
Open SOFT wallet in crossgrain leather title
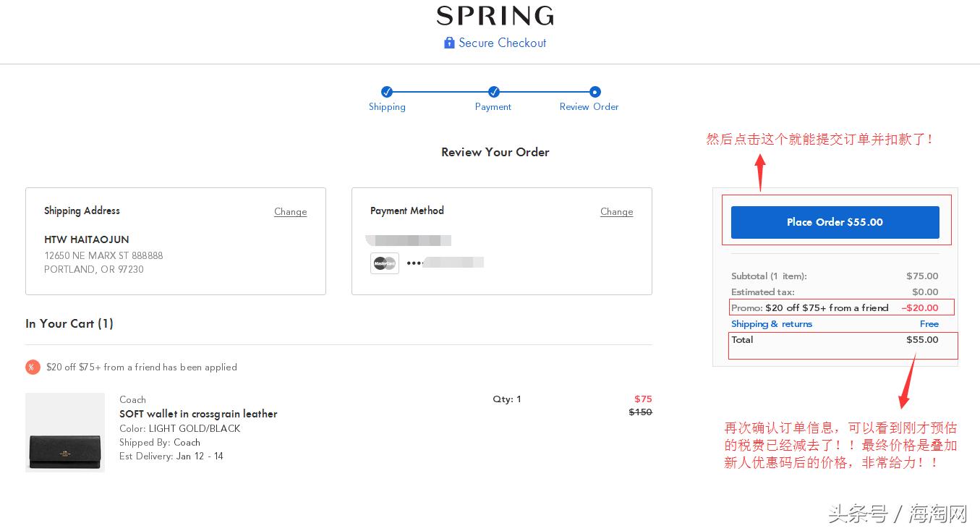point(198,414)
